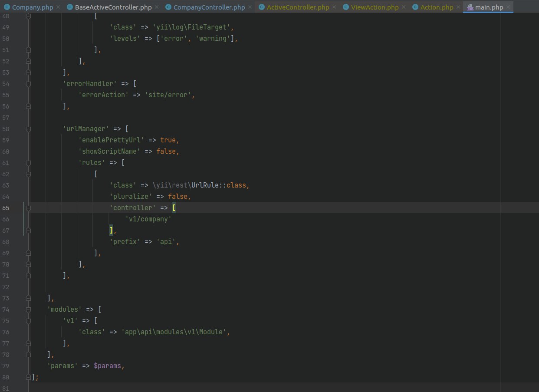Switch to the Company.php tab

[x=31, y=7]
